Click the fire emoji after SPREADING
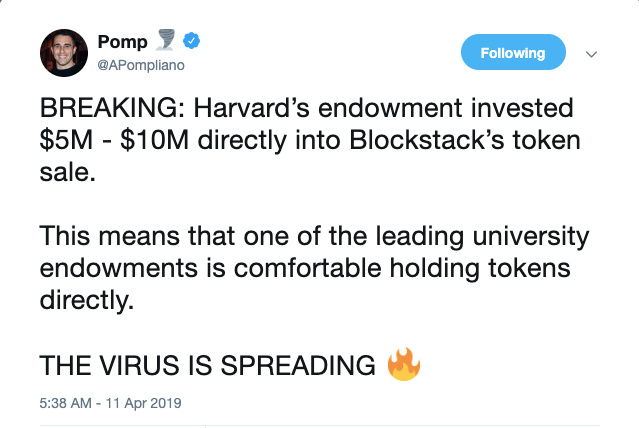This screenshot has height=428, width=639. [403, 364]
